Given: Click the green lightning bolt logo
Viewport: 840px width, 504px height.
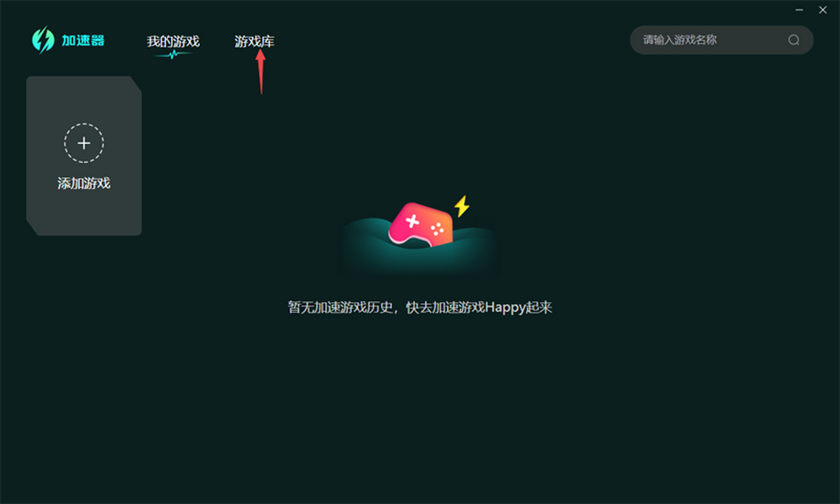Looking at the screenshot, I should (43, 40).
